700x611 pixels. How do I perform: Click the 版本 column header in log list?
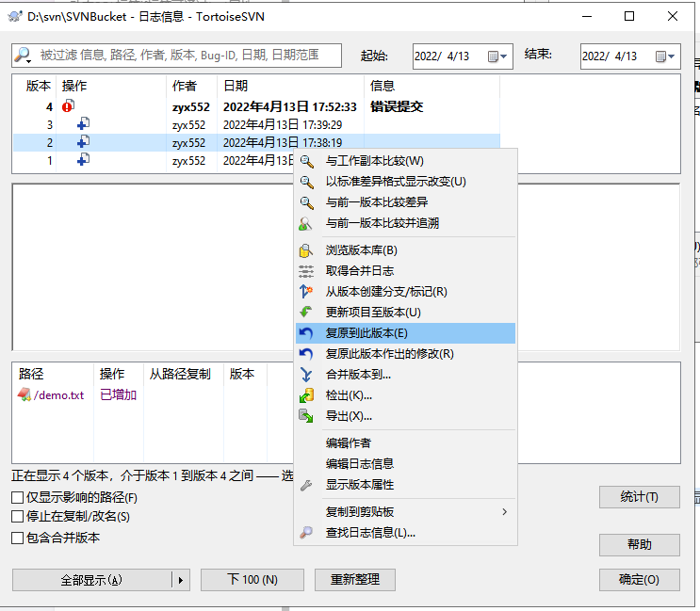pyautogui.click(x=36, y=86)
